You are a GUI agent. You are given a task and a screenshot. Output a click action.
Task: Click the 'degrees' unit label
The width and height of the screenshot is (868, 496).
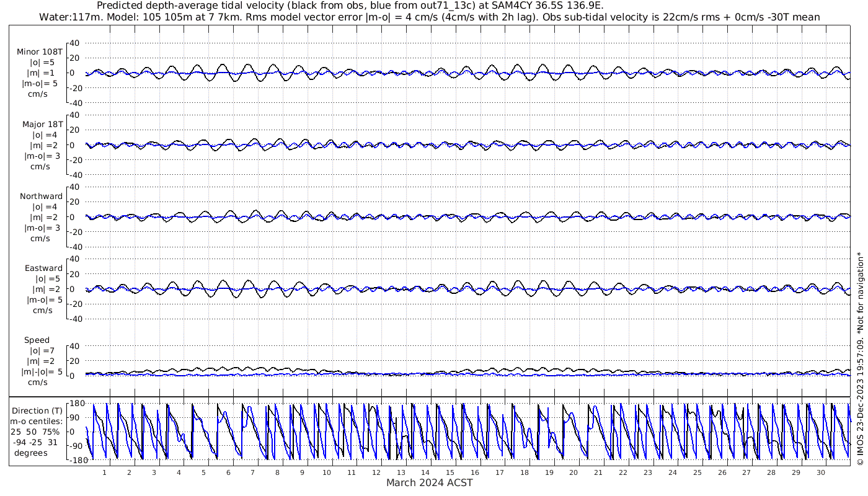pyautogui.click(x=31, y=453)
